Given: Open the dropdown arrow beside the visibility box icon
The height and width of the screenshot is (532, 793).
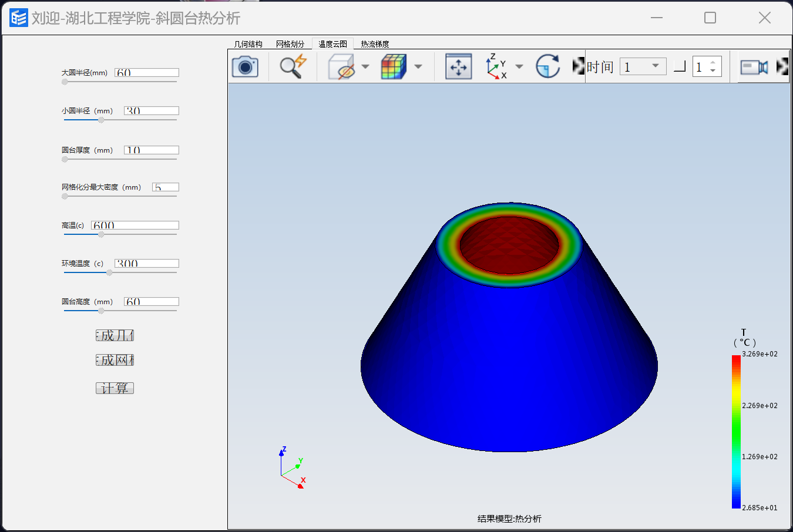Looking at the screenshot, I should (x=365, y=66).
